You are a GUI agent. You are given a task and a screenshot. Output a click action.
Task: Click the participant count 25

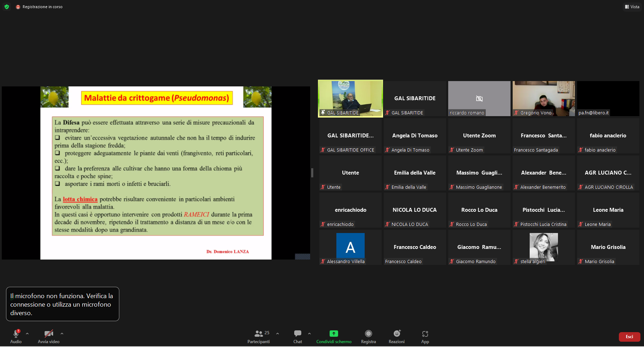coord(267,333)
